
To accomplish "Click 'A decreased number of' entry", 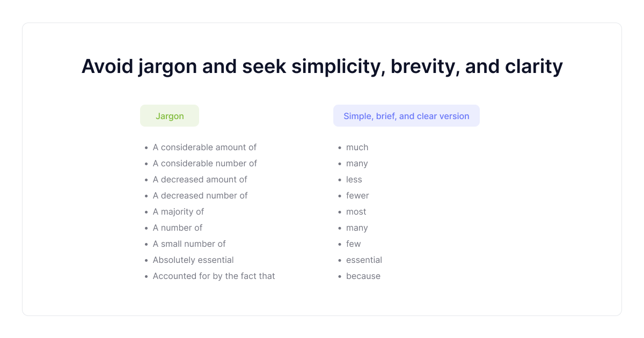I will point(200,195).
